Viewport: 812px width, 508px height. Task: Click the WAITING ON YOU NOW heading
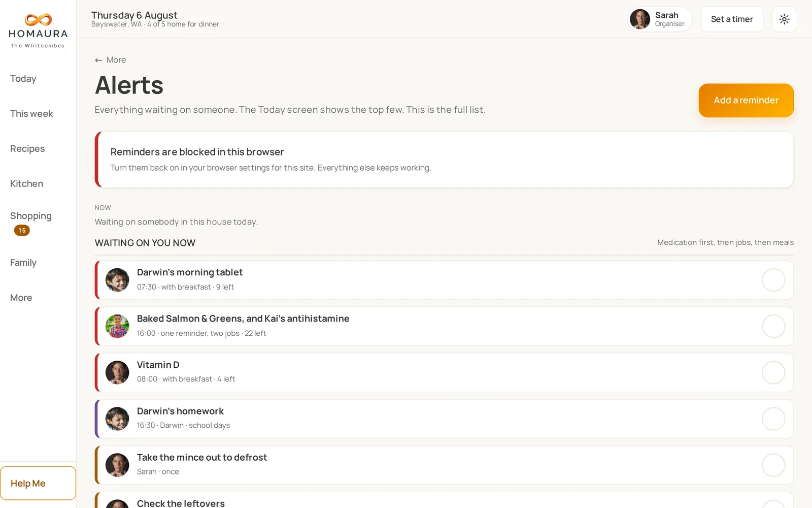point(145,243)
